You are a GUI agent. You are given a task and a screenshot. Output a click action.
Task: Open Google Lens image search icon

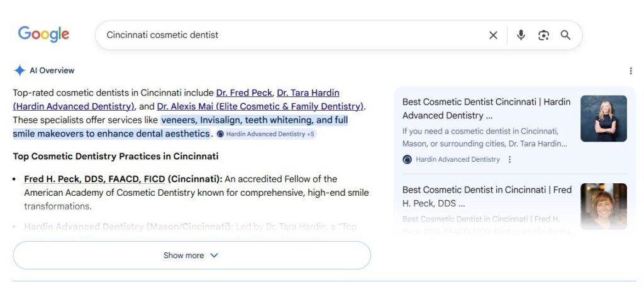point(543,35)
